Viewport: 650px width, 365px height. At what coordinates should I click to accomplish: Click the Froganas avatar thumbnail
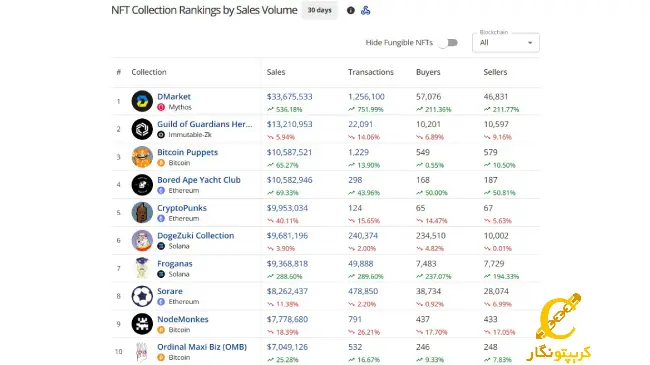click(x=142, y=268)
